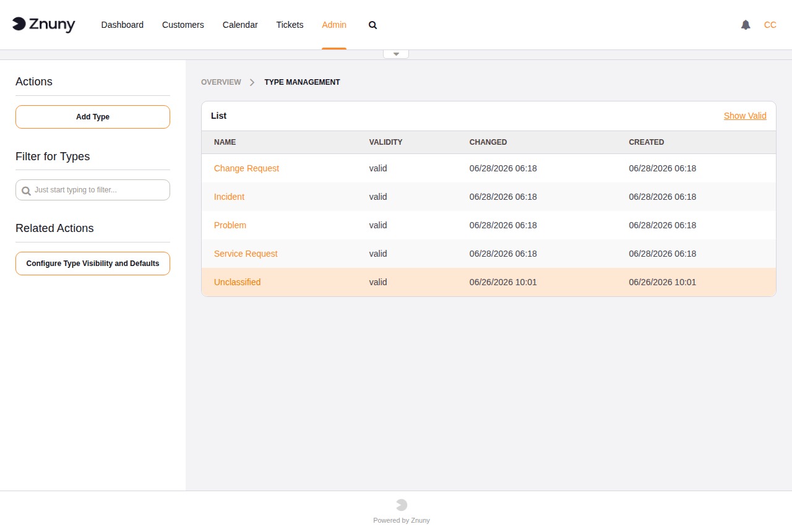Screen dimensions: 792x532
Task: Open the Dashboard menu
Action: [x=123, y=25]
